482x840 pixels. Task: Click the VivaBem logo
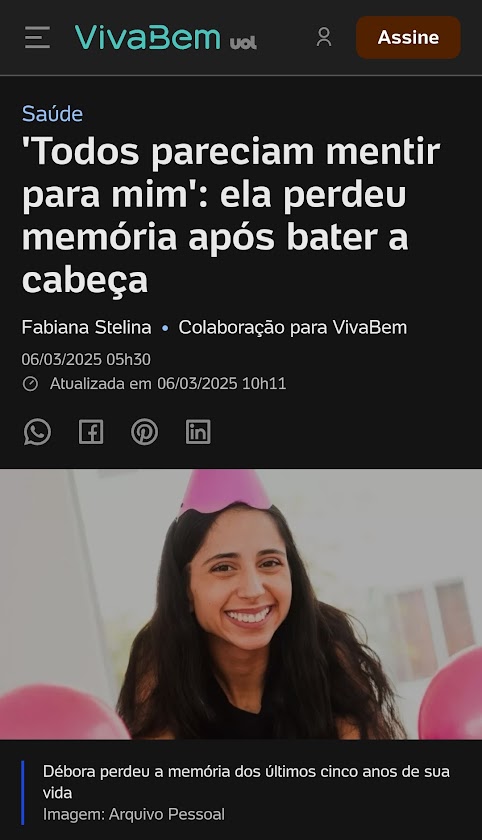coord(147,38)
